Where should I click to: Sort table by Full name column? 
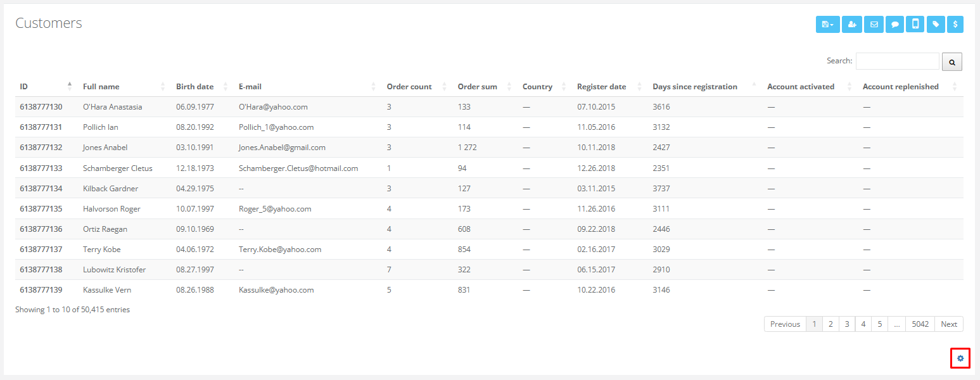(x=101, y=87)
